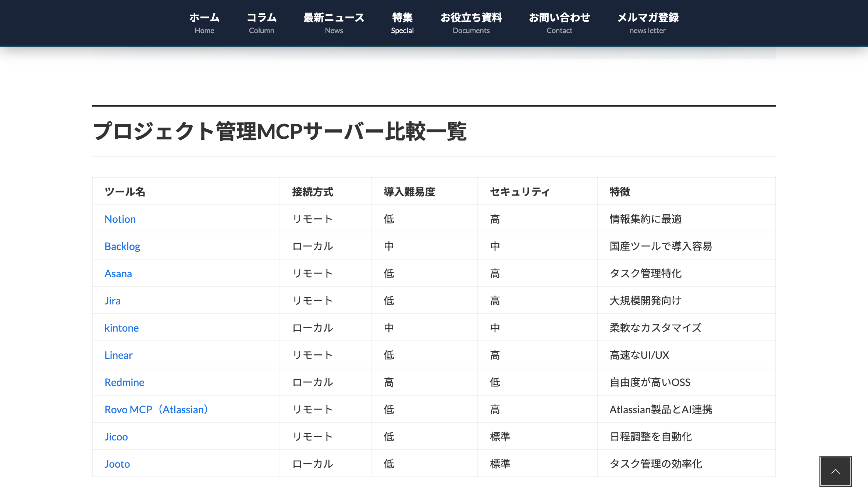Click 標準 in the Jooto row

coord(500,464)
